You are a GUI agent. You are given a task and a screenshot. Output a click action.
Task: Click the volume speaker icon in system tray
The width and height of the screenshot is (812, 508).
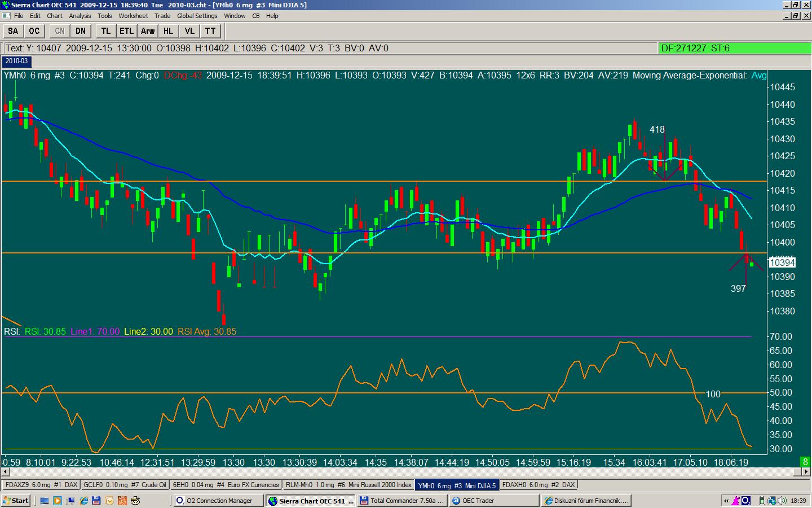click(x=782, y=501)
